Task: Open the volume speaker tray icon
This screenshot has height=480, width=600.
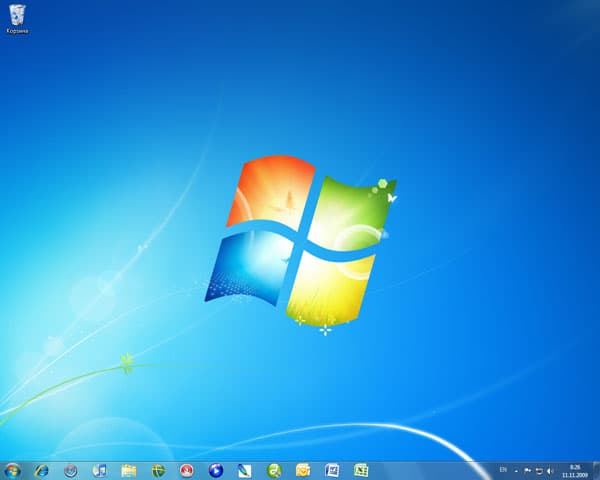Action: pyautogui.click(x=550, y=470)
